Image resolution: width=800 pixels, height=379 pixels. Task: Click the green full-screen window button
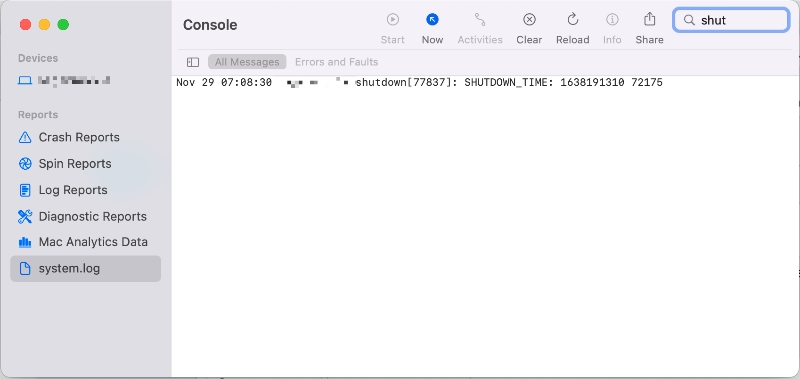pos(63,24)
